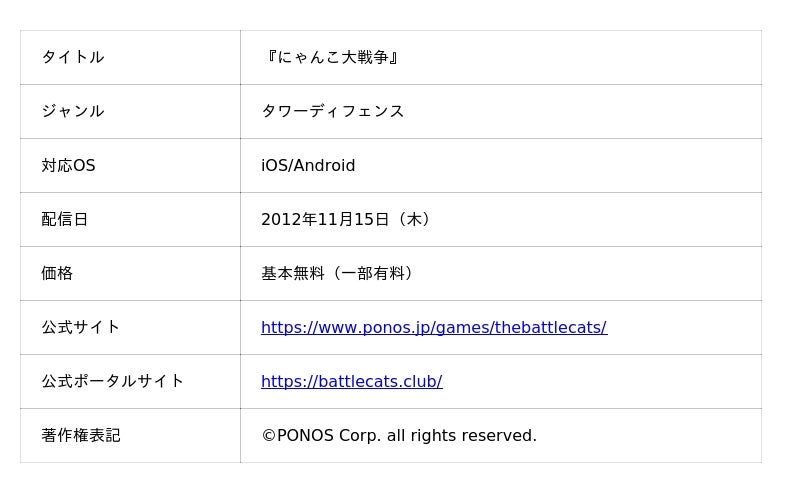Click the 著作権表記 label cell
This screenshot has height=493, width=800.
(x=131, y=436)
